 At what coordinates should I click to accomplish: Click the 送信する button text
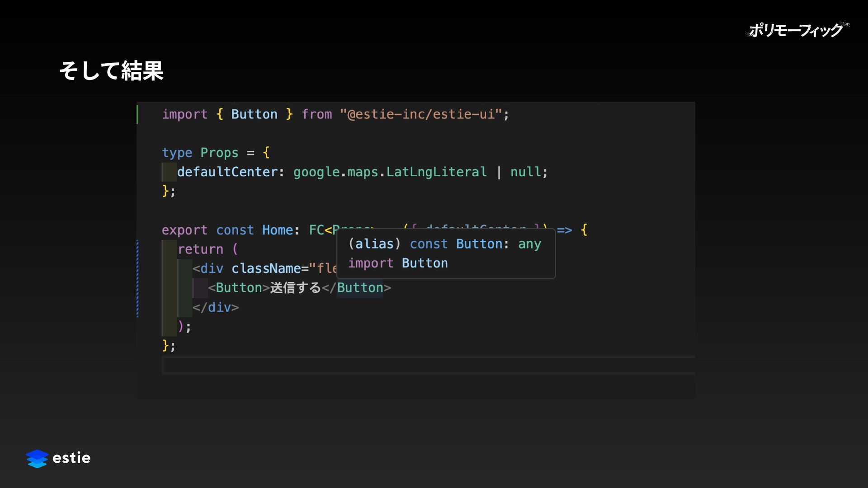[x=295, y=288]
